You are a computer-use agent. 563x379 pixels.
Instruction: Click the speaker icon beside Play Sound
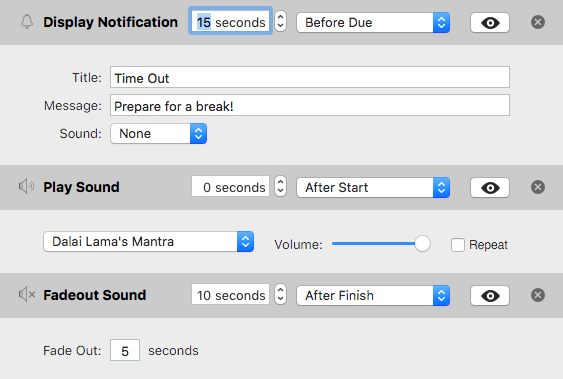(26, 187)
